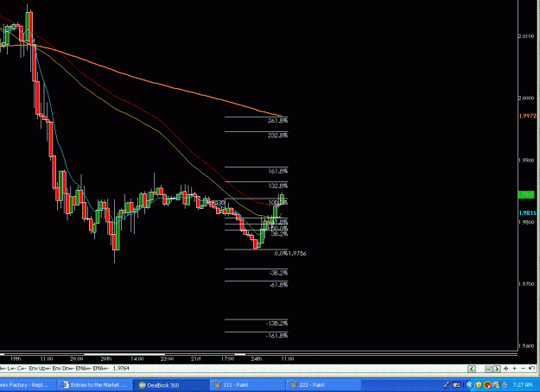Click the 19th date label on time axis
This screenshot has width=540, height=392.
click(x=16, y=359)
